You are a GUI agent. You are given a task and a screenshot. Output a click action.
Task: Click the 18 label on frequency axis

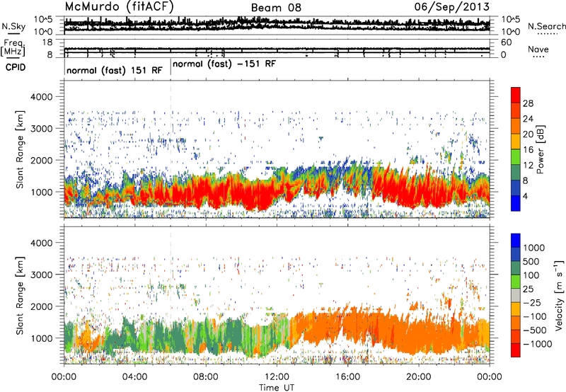pos(47,42)
